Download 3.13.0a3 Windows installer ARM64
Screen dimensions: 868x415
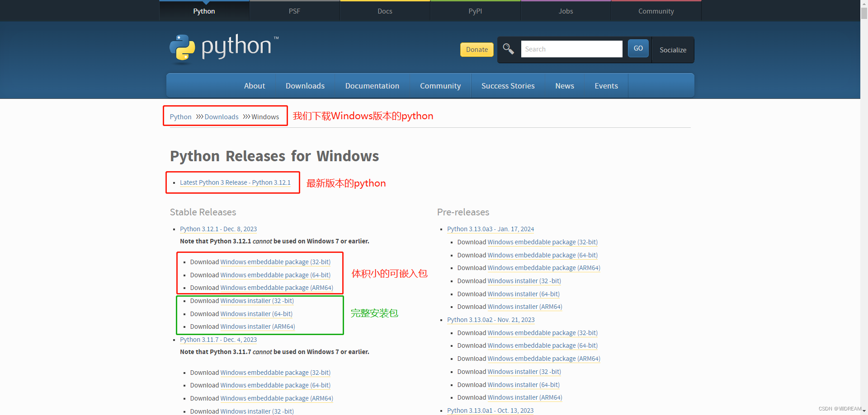coord(525,307)
